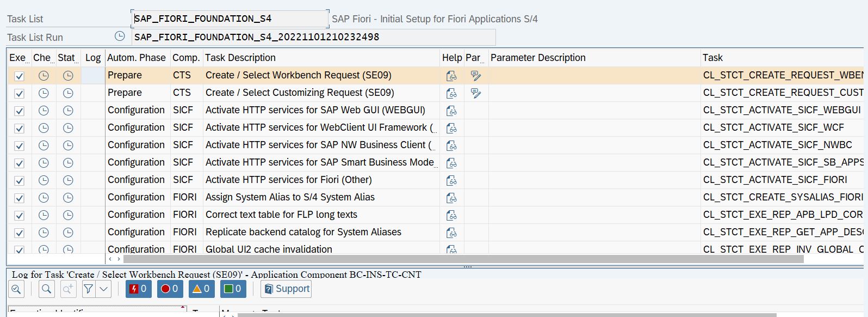Screen dimensions: 868x317
Task: Open help for Activate HTTP services SAP Web GUI
Action: click(x=451, y=111)
